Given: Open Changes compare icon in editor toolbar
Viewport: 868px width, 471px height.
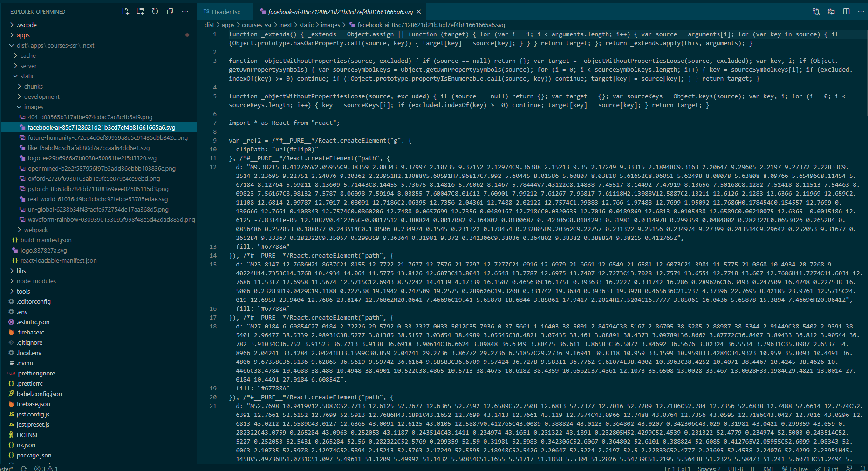Looking at the screenshot, I should tap(816, 12).
